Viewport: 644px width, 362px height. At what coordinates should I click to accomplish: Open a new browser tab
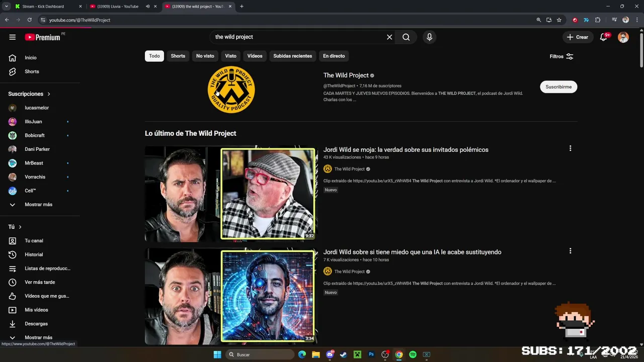(242, 7)
